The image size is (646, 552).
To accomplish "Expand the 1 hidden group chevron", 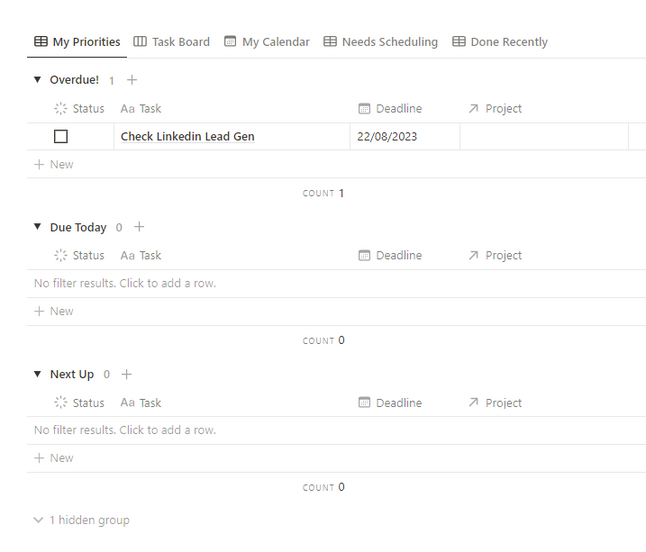I will point(39,520).
